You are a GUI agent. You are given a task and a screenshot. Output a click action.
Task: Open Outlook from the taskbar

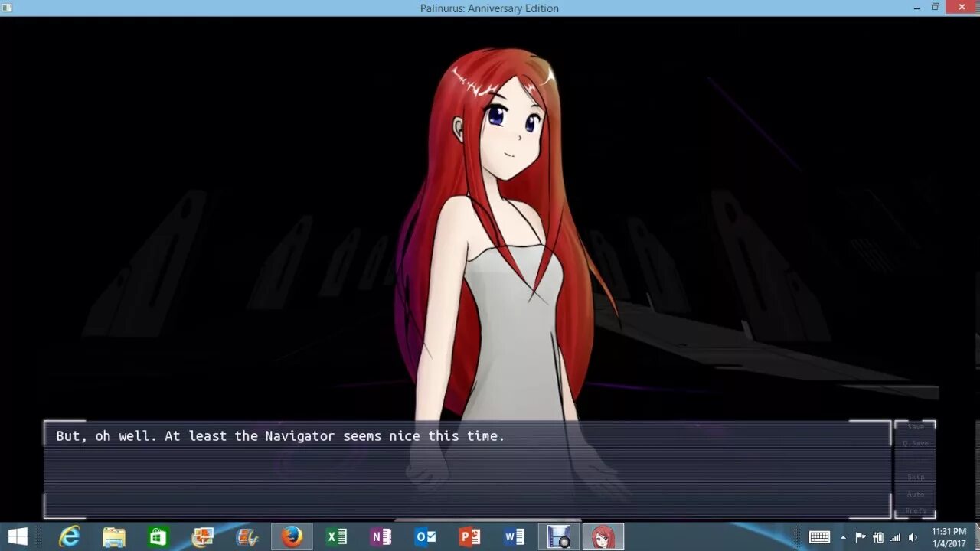tap(425, 537)
